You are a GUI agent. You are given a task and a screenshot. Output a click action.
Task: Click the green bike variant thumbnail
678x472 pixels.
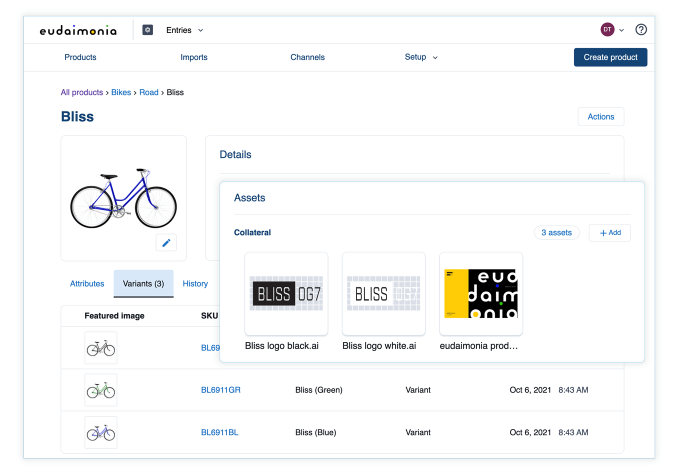click(101, 390)
